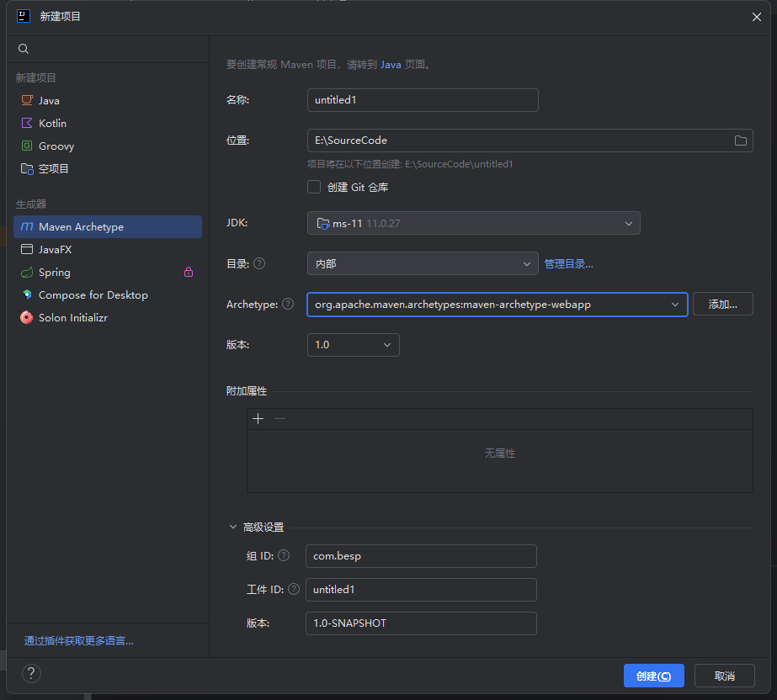Click the Maven m icon
The width and height of the screenshot is (777, 700).
click(x=27, y=226)
